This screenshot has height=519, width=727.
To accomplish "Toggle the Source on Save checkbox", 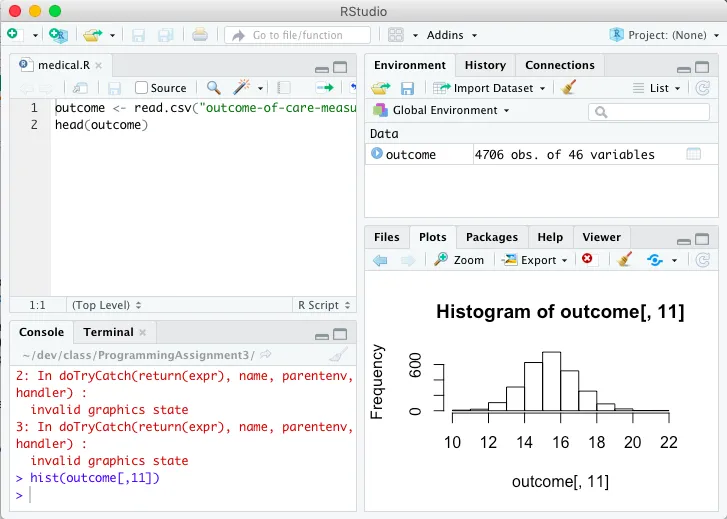I will coord(141,88).
